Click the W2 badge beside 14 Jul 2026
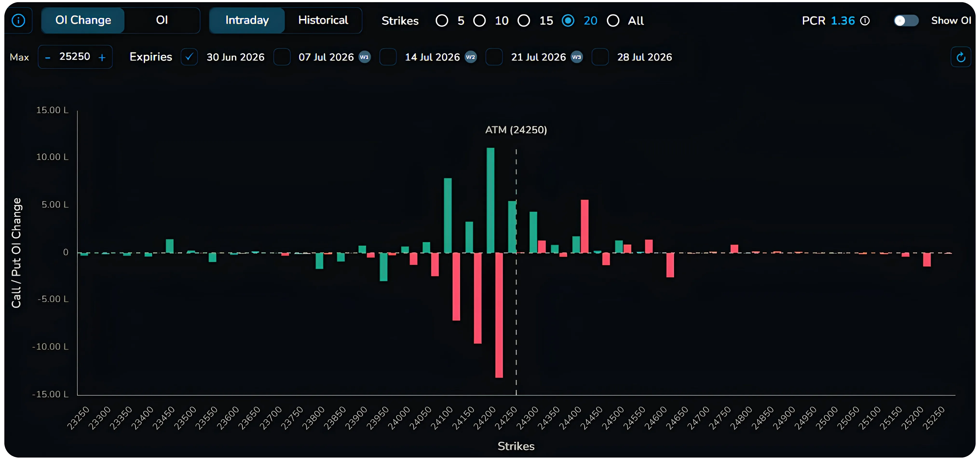Screen dimensions: 980x459 pos(471,57)
